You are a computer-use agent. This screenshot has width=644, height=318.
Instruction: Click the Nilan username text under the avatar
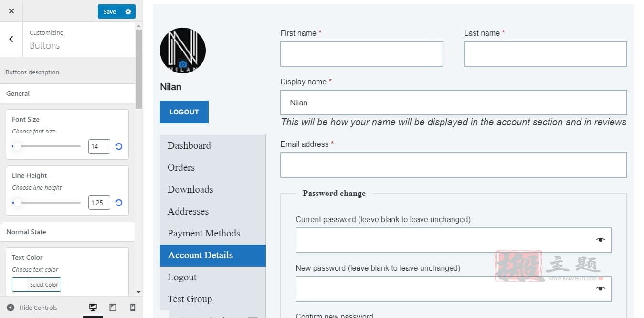point(171,87)
